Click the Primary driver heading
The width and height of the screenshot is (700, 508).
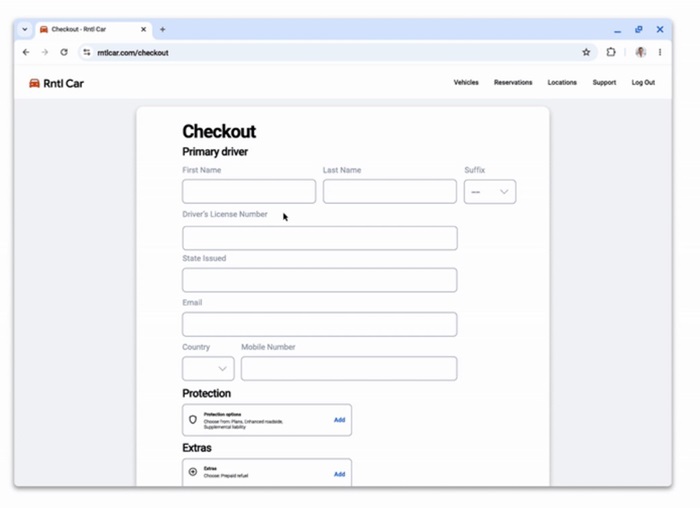(215, 152)
